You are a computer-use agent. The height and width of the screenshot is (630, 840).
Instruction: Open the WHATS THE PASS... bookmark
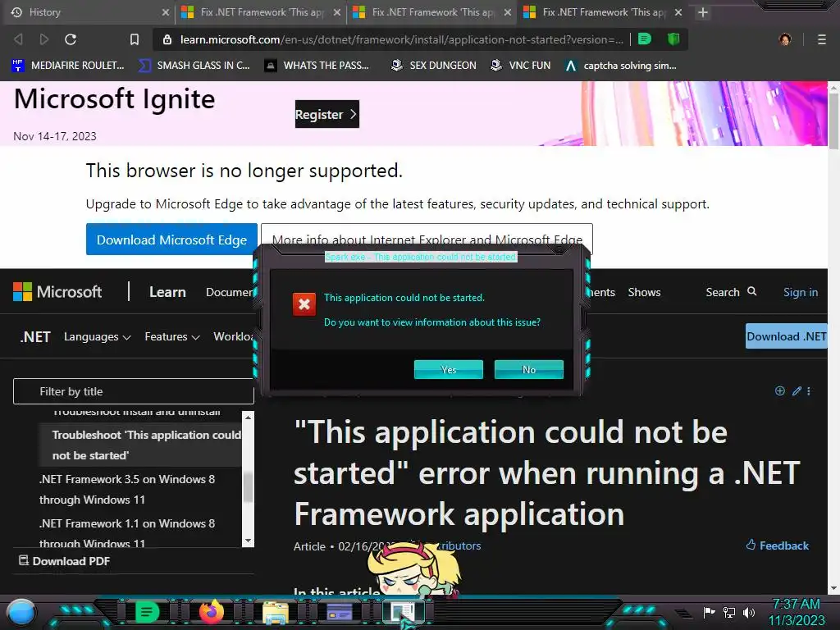pos(317,66)
